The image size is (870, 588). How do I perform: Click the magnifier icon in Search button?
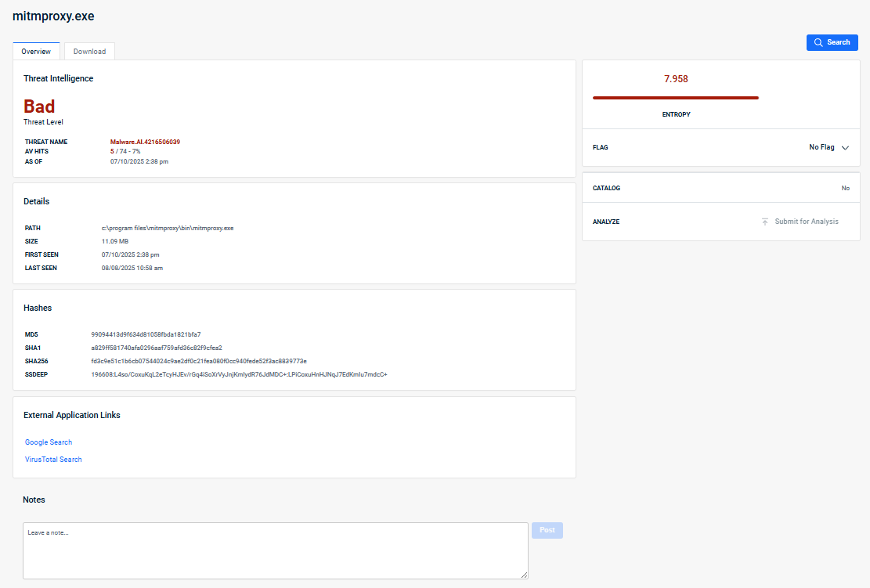click(x=818, y=43)
